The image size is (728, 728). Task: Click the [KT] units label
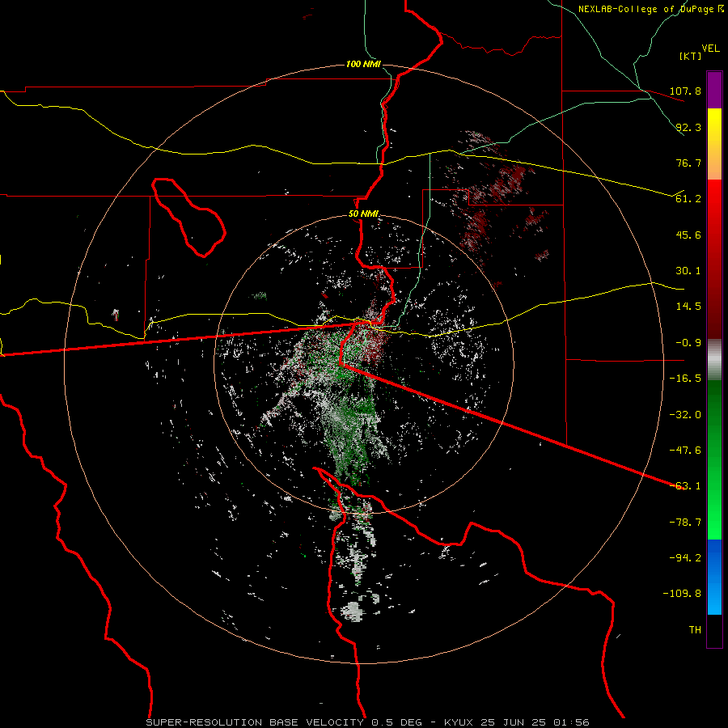click(x=691, y=56)
